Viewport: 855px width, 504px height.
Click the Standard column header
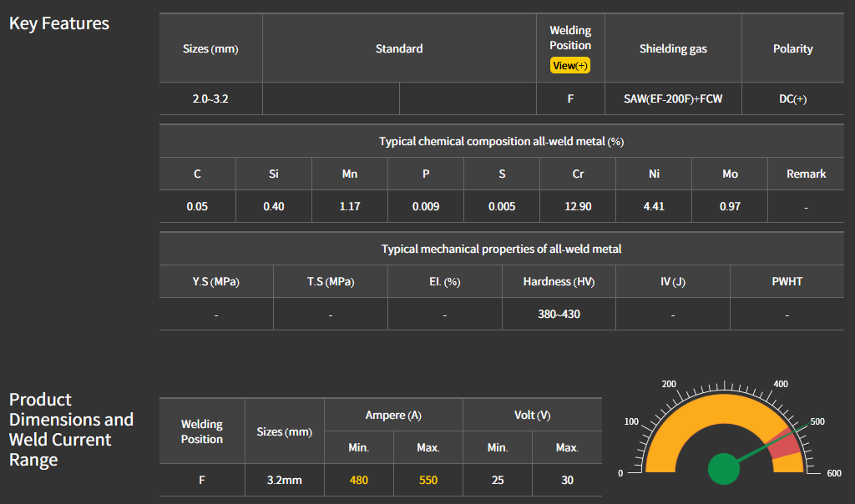click(399, 48)
